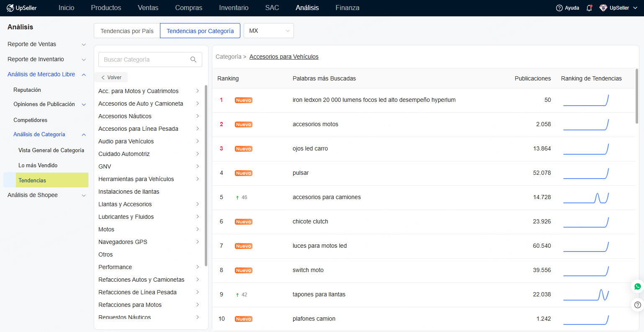Select Otros category

(x=106, y=254)
